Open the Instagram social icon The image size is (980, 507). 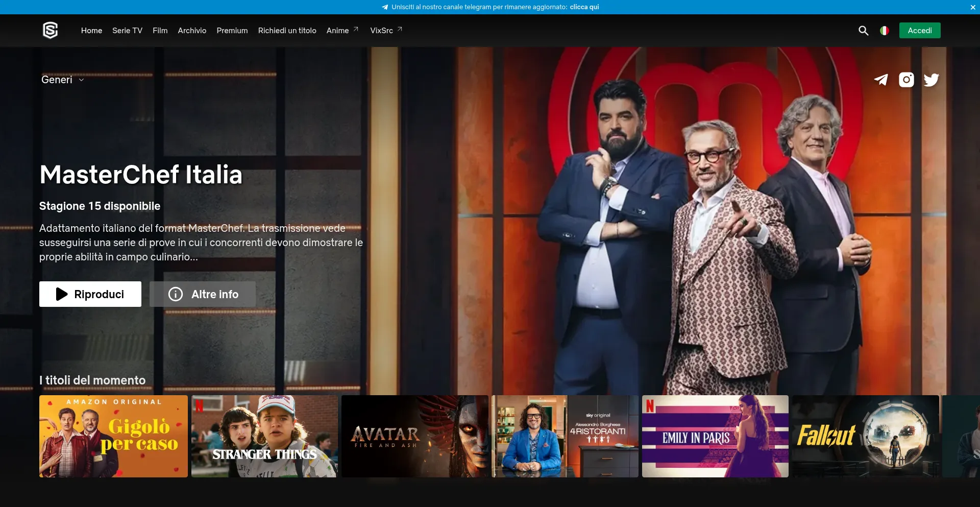tap(906, 80)
